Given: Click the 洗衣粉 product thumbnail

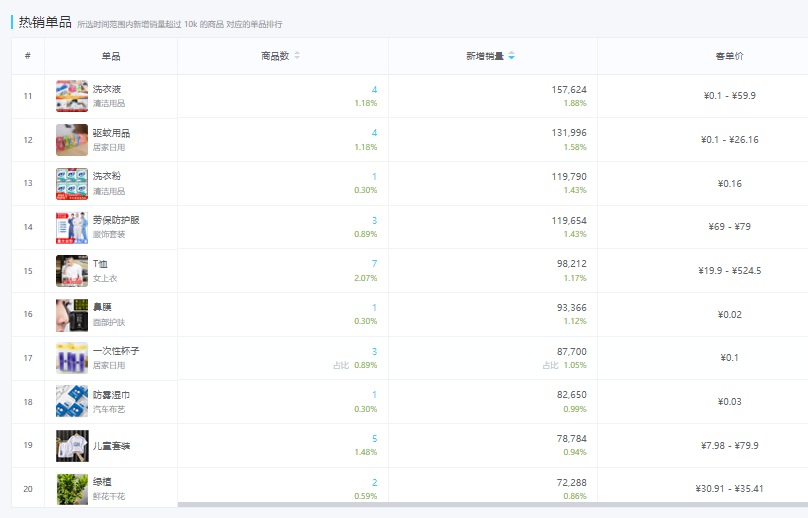Looking at the screenshot, I should click(x=72, y=183).
